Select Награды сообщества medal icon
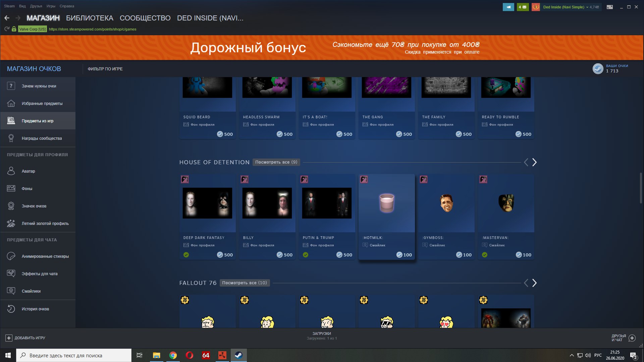This screenshot has width=644, height=362. [11, 138]
